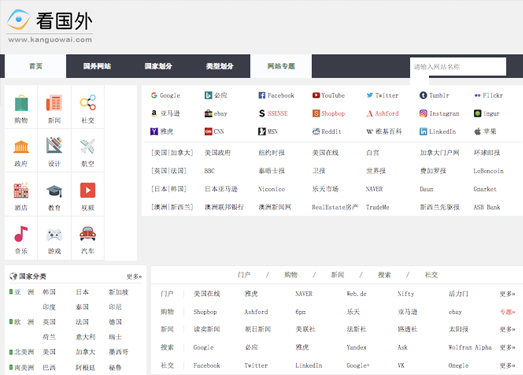523x375 pixels.
Task: Expand 更多 on the 门户 row
Action: coord(507,294)
